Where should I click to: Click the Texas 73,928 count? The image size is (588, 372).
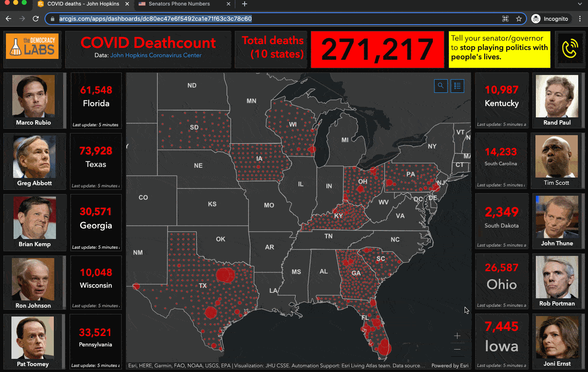pyautogui.click(x=96, y=151)
